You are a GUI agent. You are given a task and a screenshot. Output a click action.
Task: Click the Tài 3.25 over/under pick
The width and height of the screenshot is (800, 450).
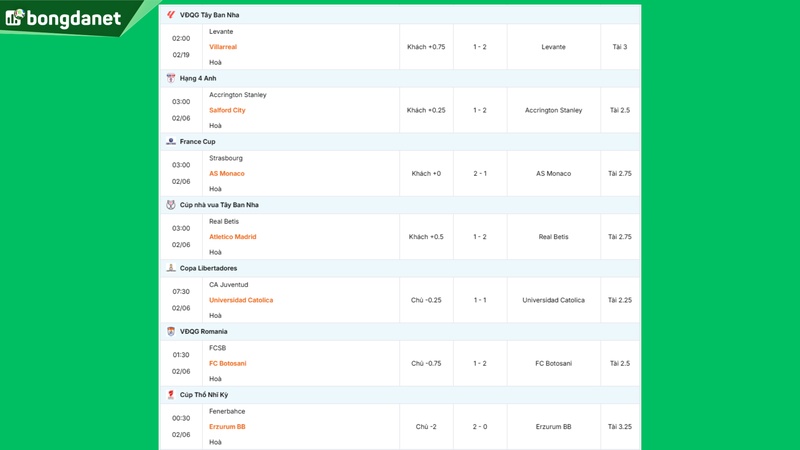pyautogui.click(x=619, y=427)
